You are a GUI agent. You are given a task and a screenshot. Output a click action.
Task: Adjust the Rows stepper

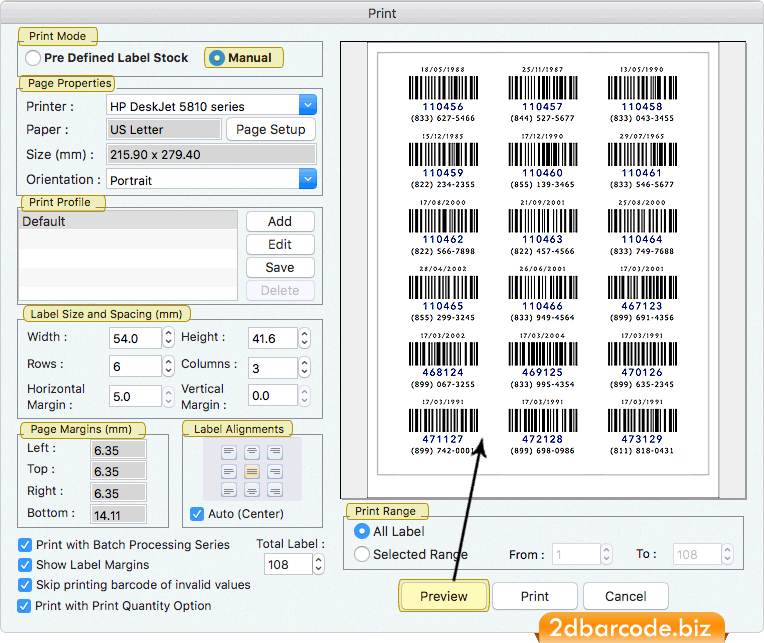[x=168, y=366]
